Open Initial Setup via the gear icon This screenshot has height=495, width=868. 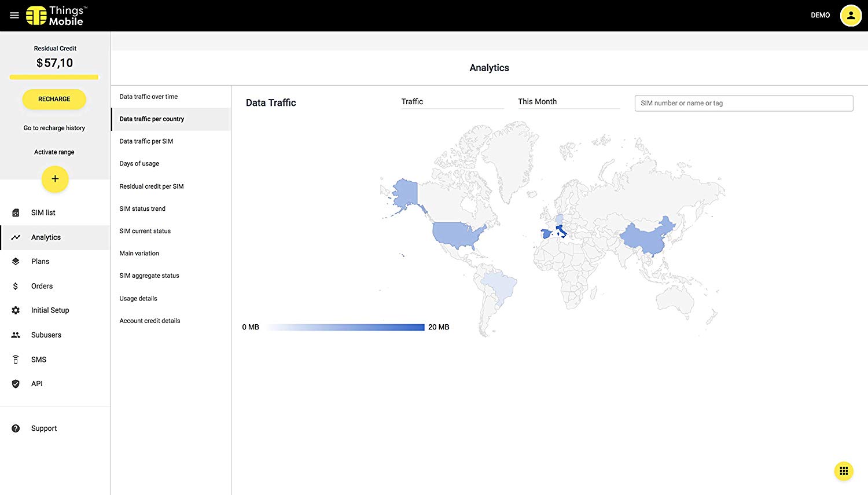tap(16, 310)
